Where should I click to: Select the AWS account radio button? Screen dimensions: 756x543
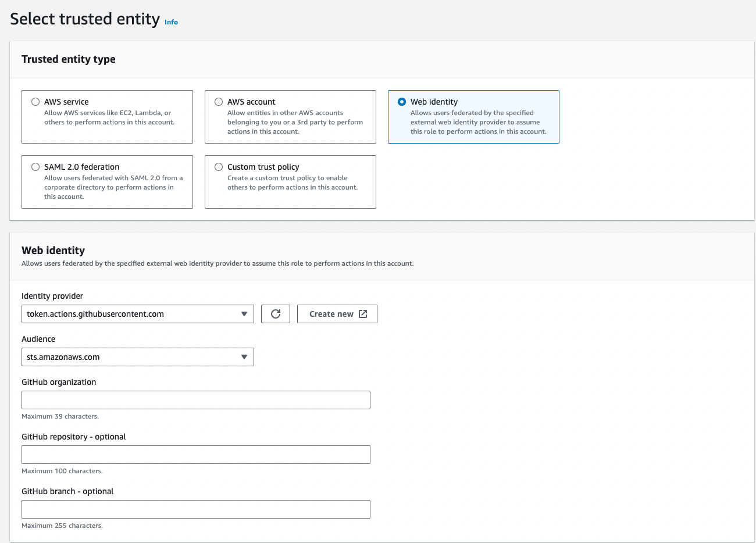219,101
